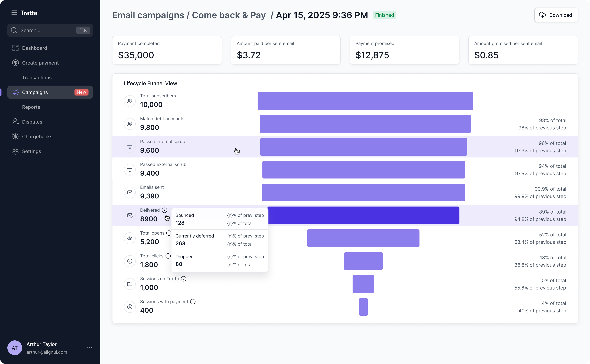Image resolution: width=590 pixels, height=364 pixels.
Task: Open the three-dot menu beside Arthur Taylor
Action: pyautogui.click(x=89, y=348)
